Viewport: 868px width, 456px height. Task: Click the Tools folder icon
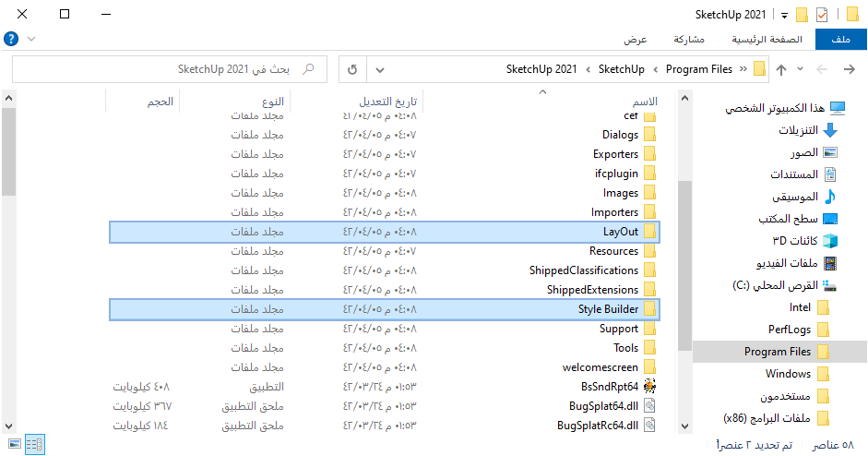tap(650, 348)
